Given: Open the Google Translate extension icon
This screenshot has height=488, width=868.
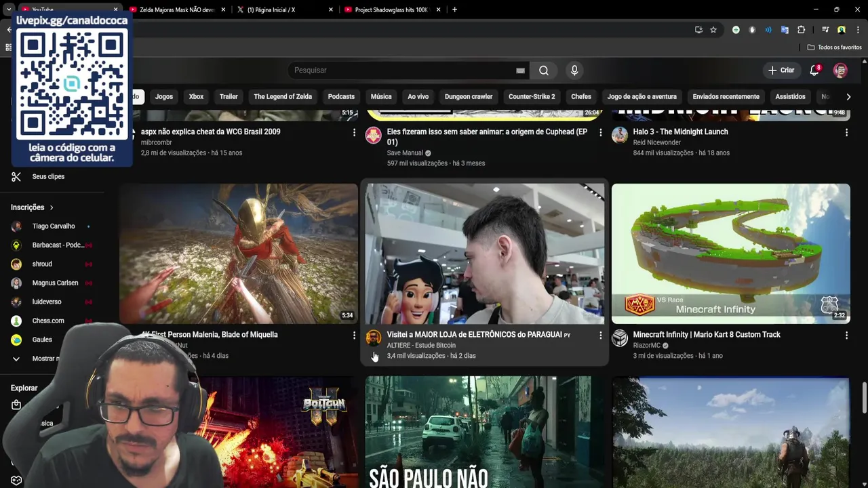Looking at the screenshot, I should pos(785,30).
